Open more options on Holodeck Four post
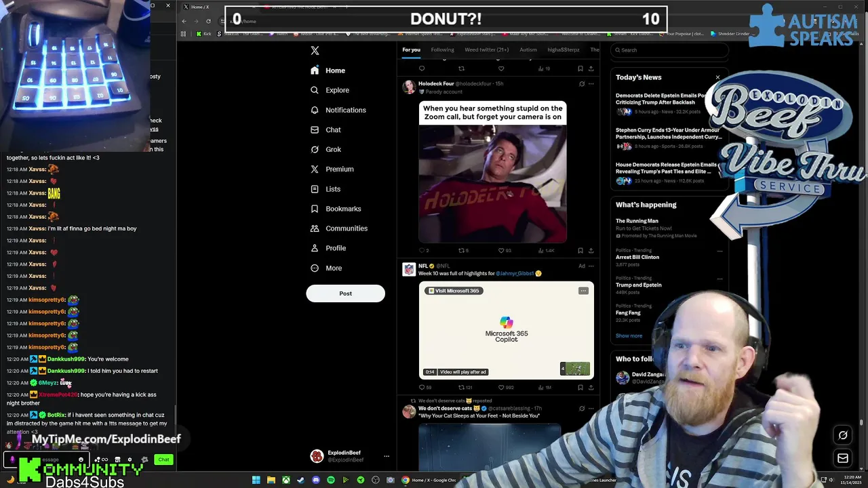The image size is (868, 488). (591, 84)
